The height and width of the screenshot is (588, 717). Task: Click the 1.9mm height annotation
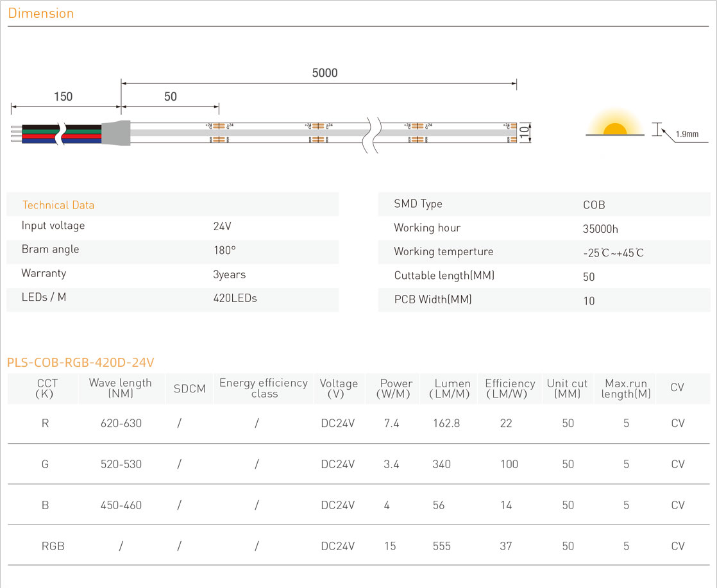click(x=687, y=134)
